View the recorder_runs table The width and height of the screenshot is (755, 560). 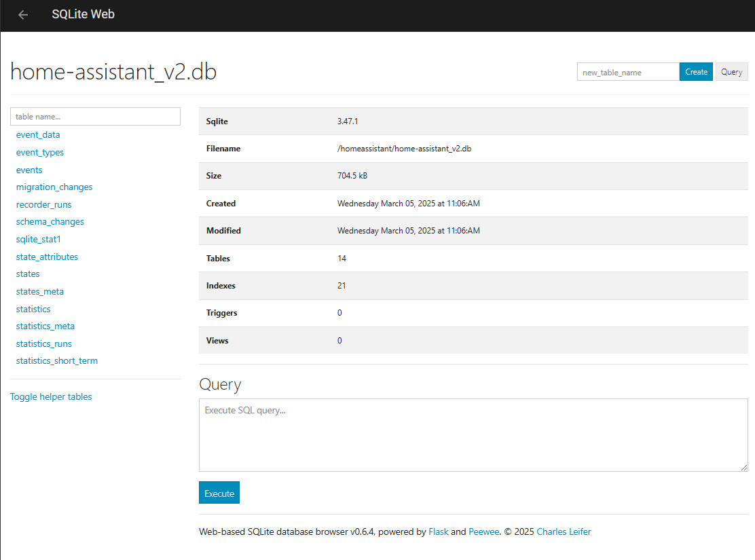(43, 204)
